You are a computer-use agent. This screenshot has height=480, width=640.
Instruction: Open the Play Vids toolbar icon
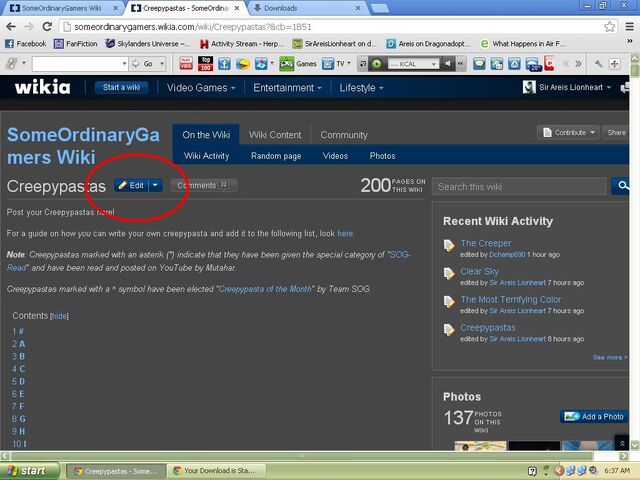tap(186, 64)
